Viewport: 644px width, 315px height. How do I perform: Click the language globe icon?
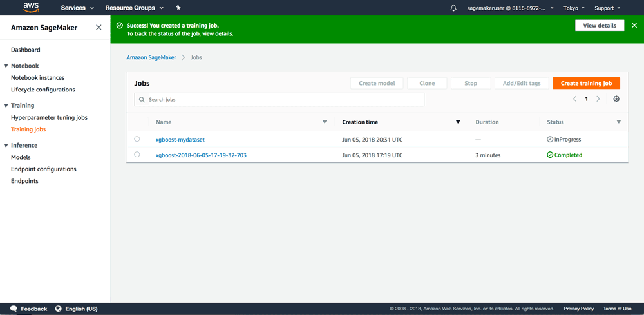click(x=58, y=309)
